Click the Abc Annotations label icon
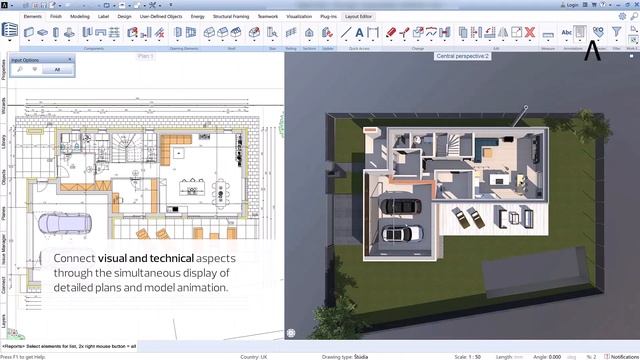This screenshot has width=640, height=360. tap(567, 32)
